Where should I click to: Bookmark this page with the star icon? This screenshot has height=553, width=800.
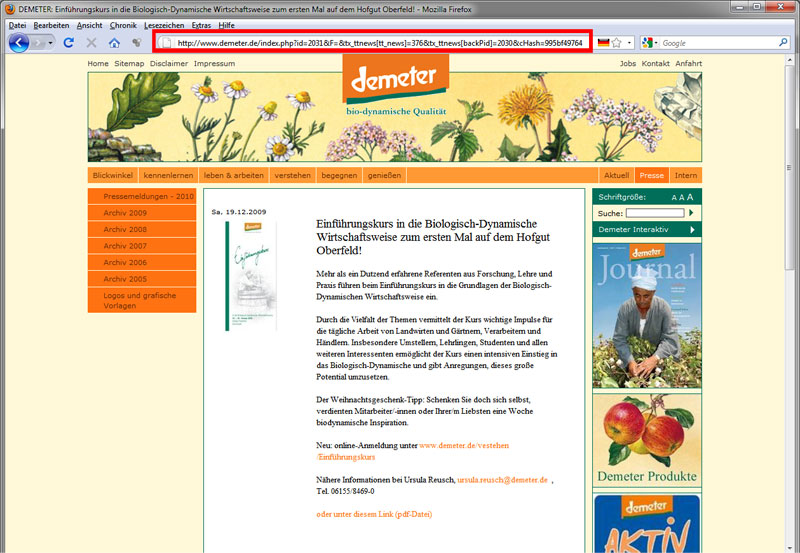(616, 43)
